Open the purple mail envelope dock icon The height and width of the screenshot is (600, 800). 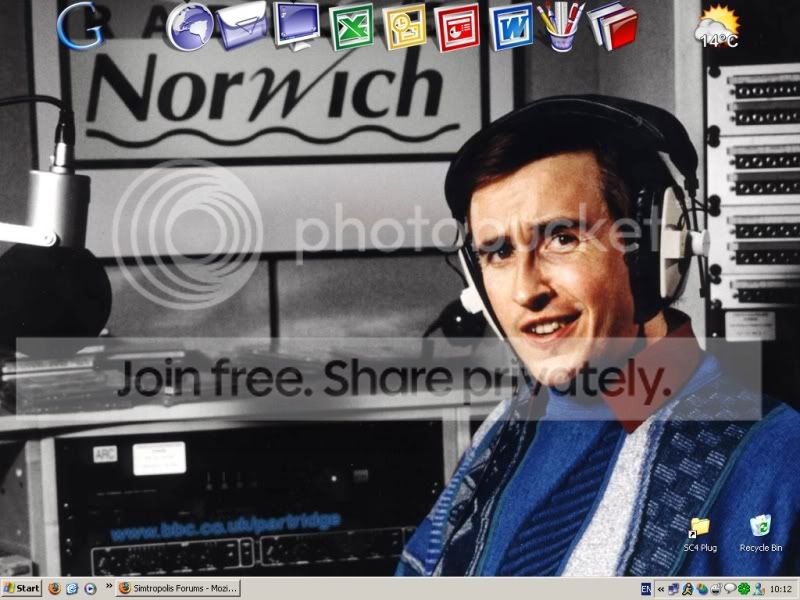pos(242,26)
